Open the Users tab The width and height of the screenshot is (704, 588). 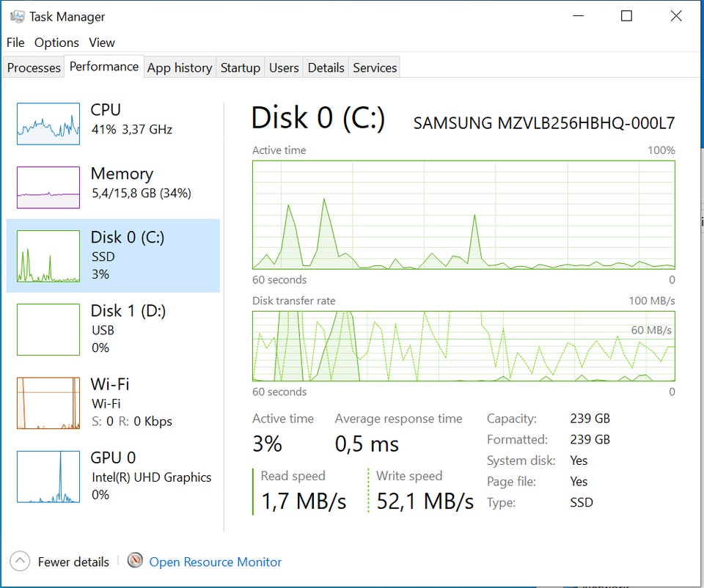284,67
